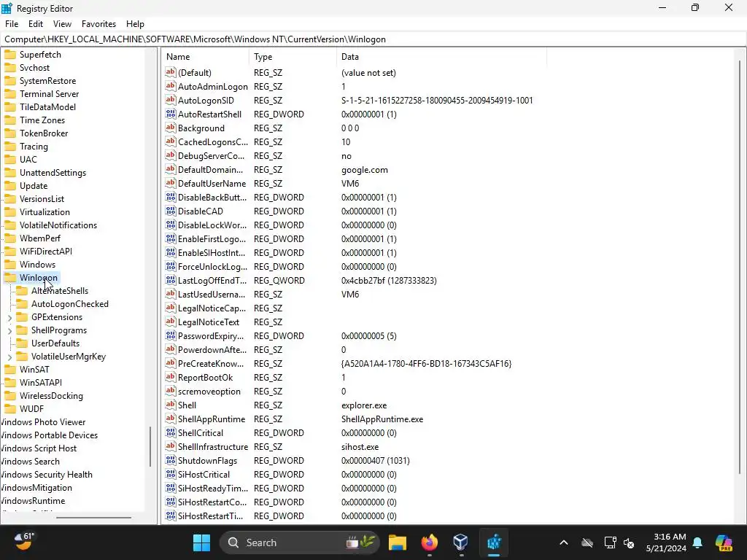Click the AutoRestartShell DWORD value icon
The image size is (747, 560).
(x=170, y=114)
